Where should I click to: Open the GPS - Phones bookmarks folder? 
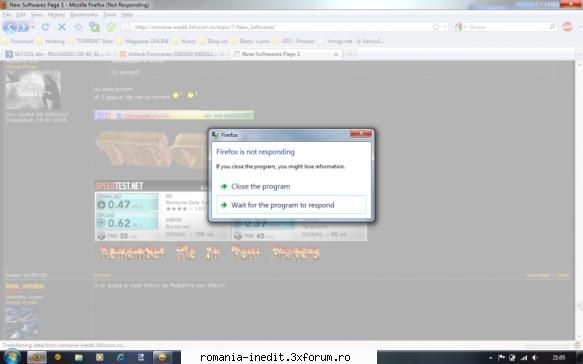tap(294, 41)
